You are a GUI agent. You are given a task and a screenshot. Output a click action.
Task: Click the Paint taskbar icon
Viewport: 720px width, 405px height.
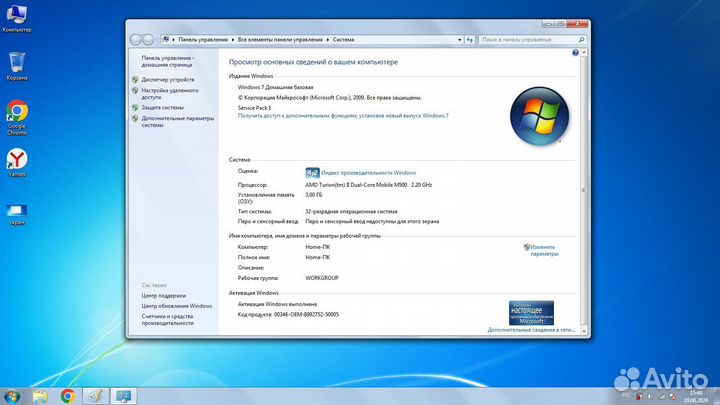pos(96,396)
